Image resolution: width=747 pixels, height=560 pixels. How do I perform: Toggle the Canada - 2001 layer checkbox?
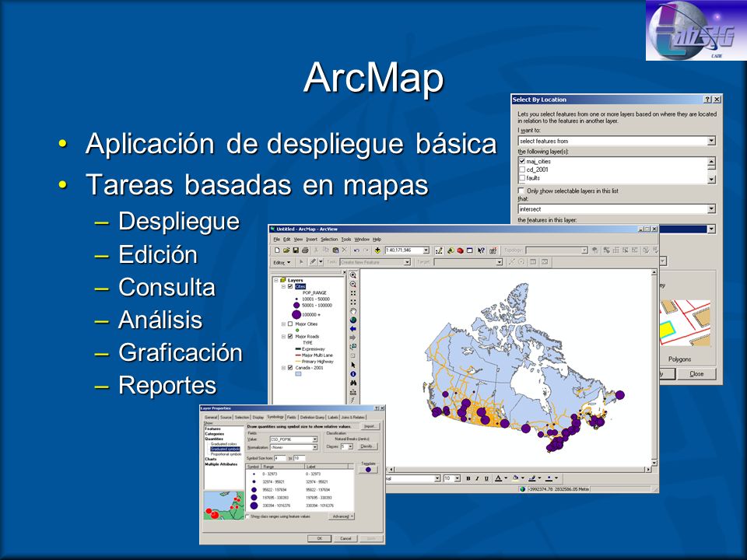290,368
